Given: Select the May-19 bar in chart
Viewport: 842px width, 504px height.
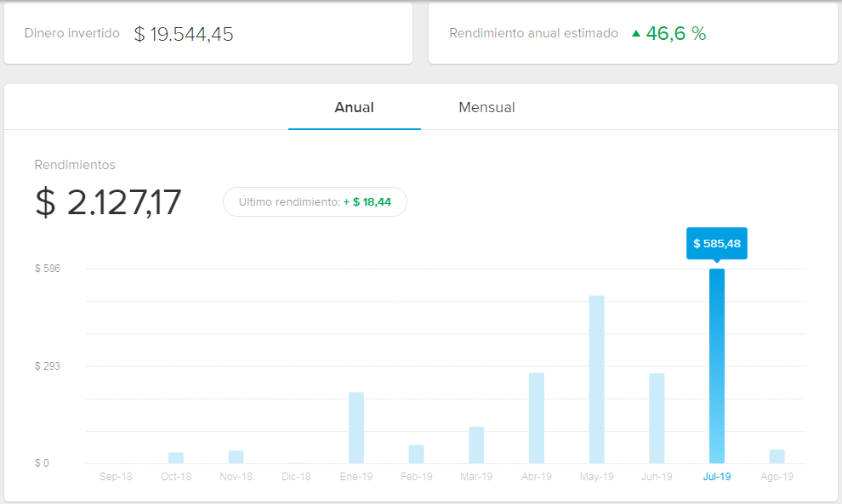Looking at the screenshot, I should pyautogui.click(x=596, y=379).
